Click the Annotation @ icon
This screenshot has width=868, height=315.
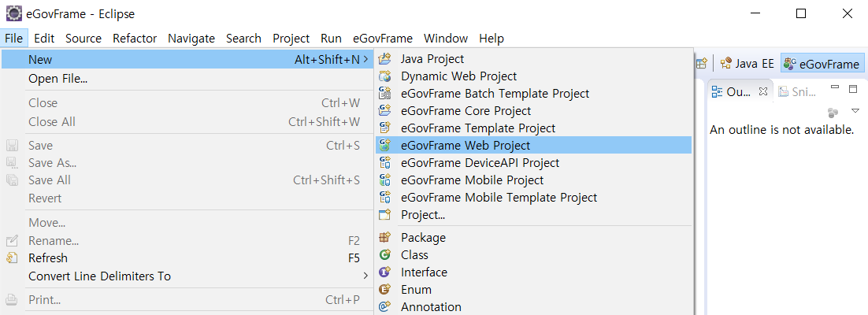[x=384, y=306]
